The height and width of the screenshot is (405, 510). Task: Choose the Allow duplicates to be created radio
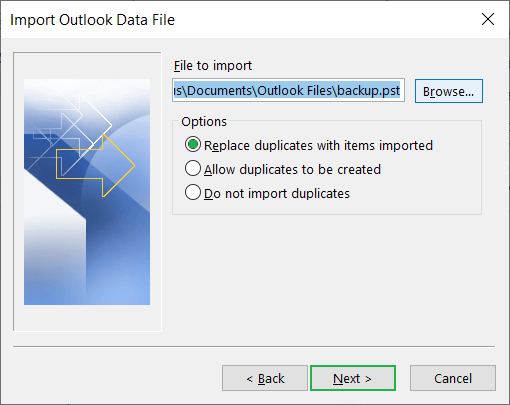[x=193, y=168]
